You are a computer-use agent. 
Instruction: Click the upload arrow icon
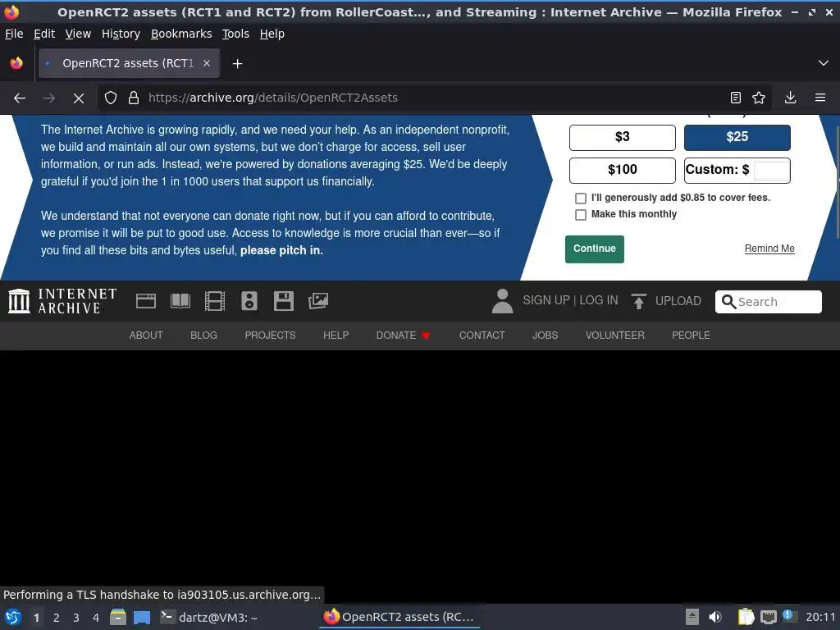638,302
